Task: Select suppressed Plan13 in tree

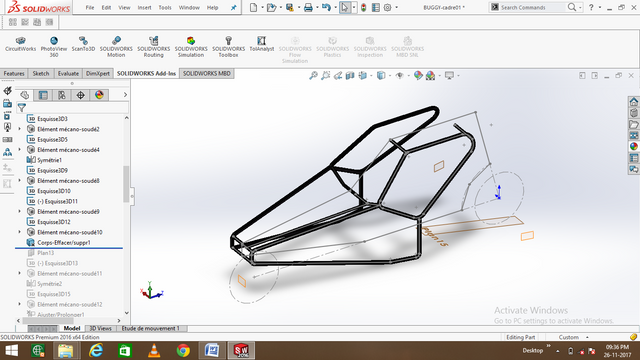Action: 41,253
